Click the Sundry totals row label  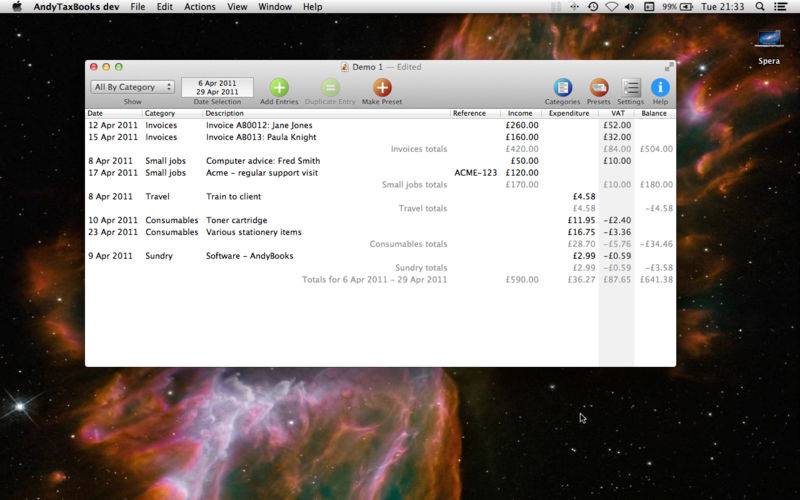coord(421,267)
